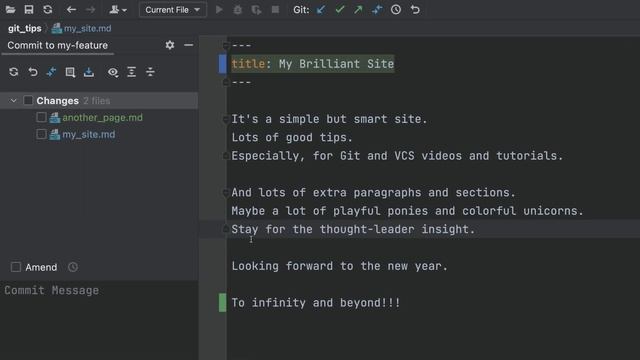Check the Changes group checkbox
640x360 pixels.
click(x=28, y=100)
